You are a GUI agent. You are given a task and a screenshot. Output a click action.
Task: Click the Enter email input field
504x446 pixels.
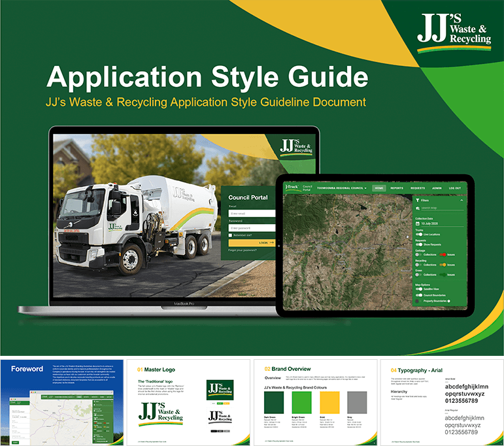[x=252, y=213]
